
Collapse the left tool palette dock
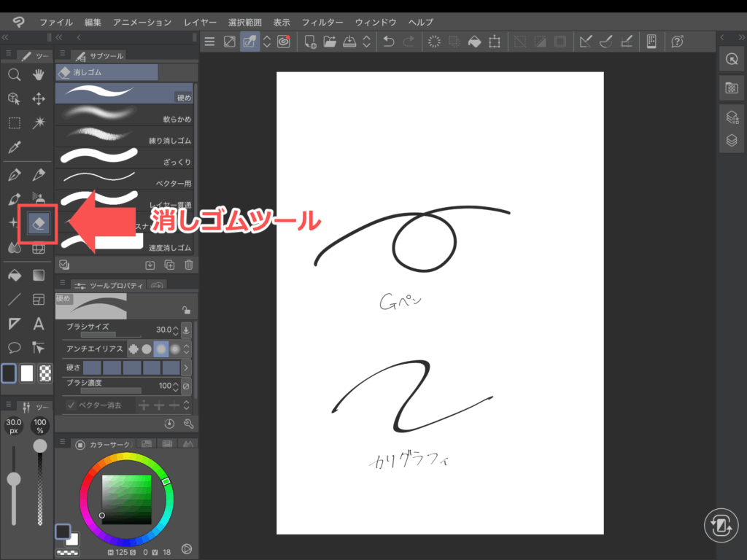(5, 37)
